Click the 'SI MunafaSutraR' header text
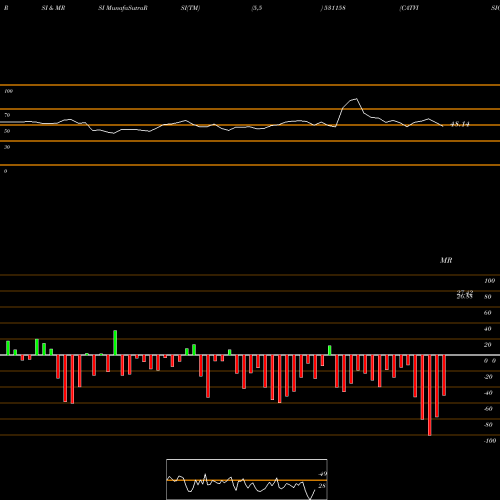The height and width of the screenshot is (500, 500). pos(123,8)
